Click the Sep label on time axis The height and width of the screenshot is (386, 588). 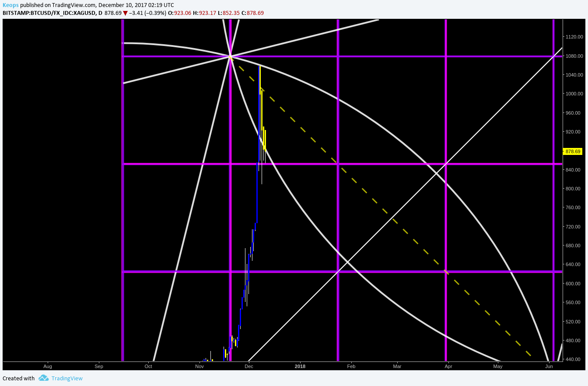[99, 366]
